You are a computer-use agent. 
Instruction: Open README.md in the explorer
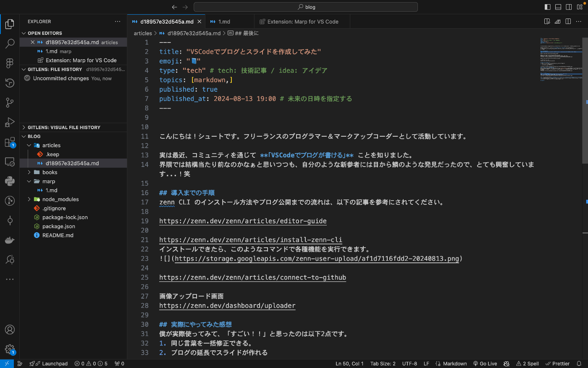tap(73, 236)
